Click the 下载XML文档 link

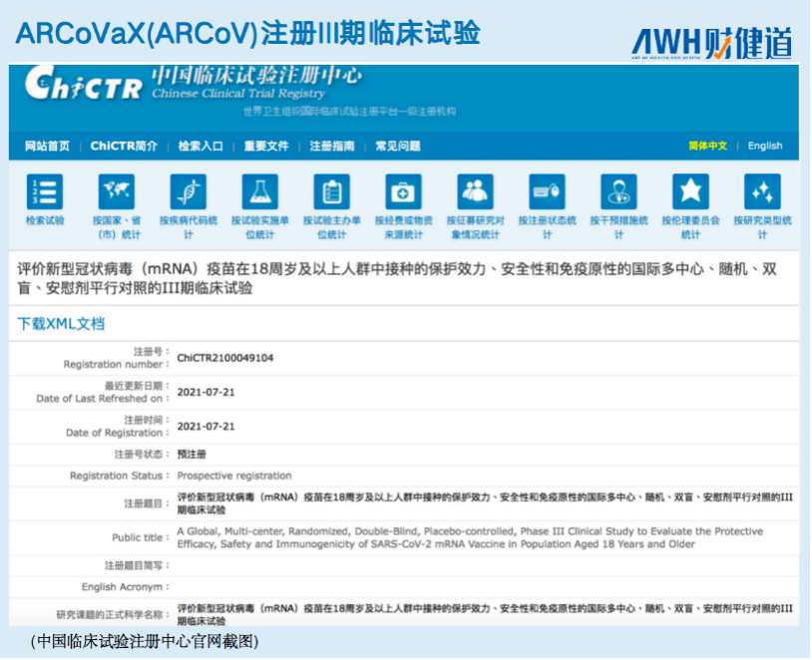tap(61, 324)
